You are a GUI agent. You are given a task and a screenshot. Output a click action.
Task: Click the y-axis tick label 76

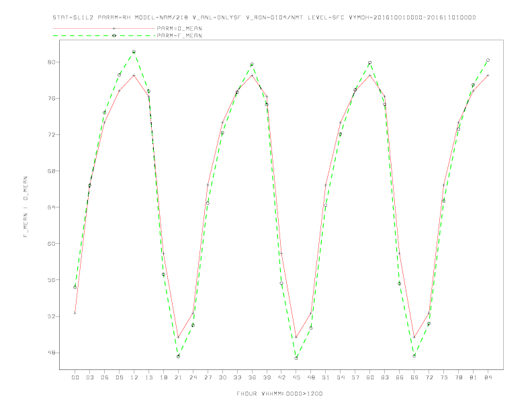[x=52, y=98]
